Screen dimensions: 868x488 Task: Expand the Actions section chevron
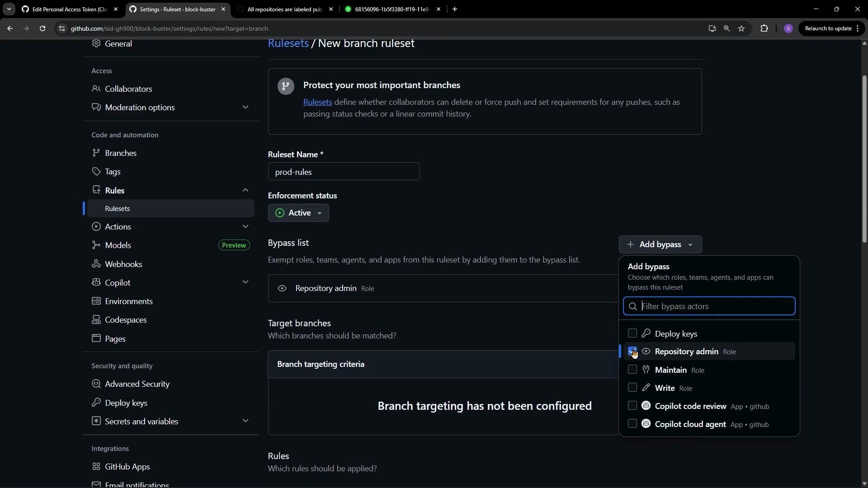[x=245, y=226]
